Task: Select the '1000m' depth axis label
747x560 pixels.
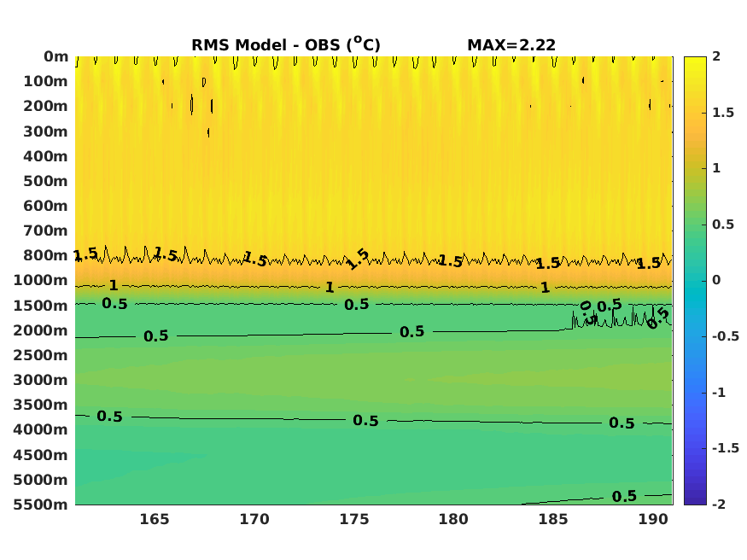Action: pyautogui.click(x=41, y=281)
